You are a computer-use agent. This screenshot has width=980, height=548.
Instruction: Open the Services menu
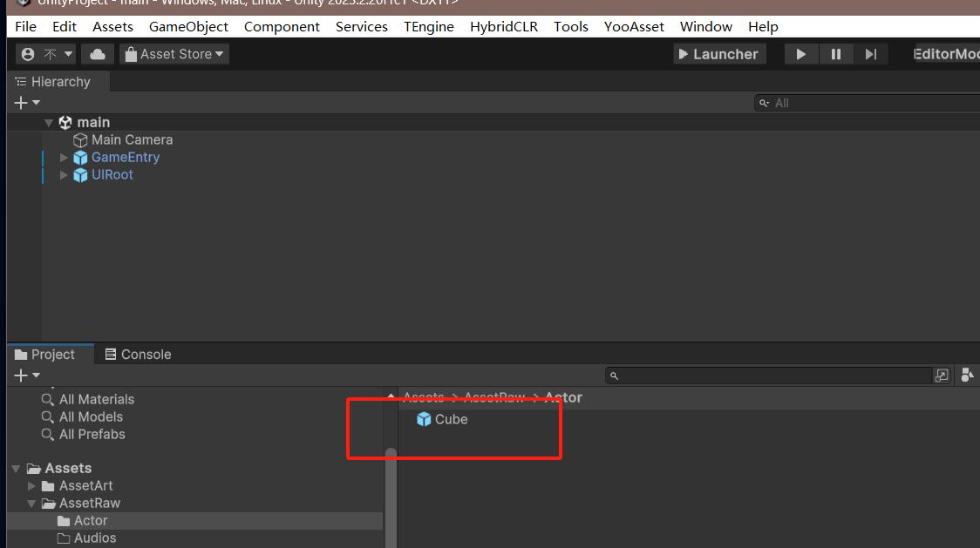coord(361,27)
